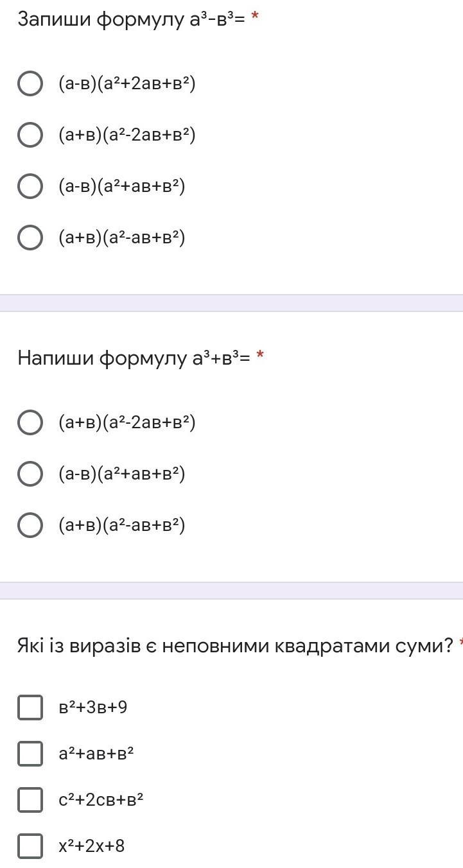The height and width of the screenshot is (868, 463).
Task: Click the 'Які із виразів є неповними' question text
Action: click(235, 645)
